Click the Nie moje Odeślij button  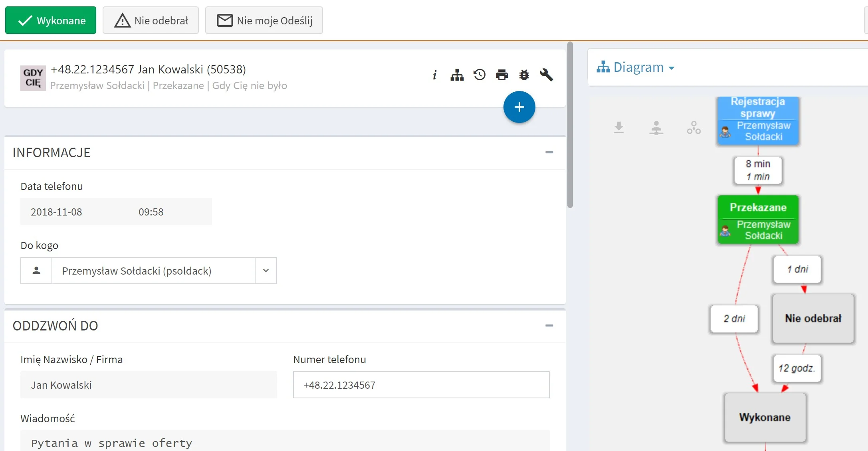[264, 20]
